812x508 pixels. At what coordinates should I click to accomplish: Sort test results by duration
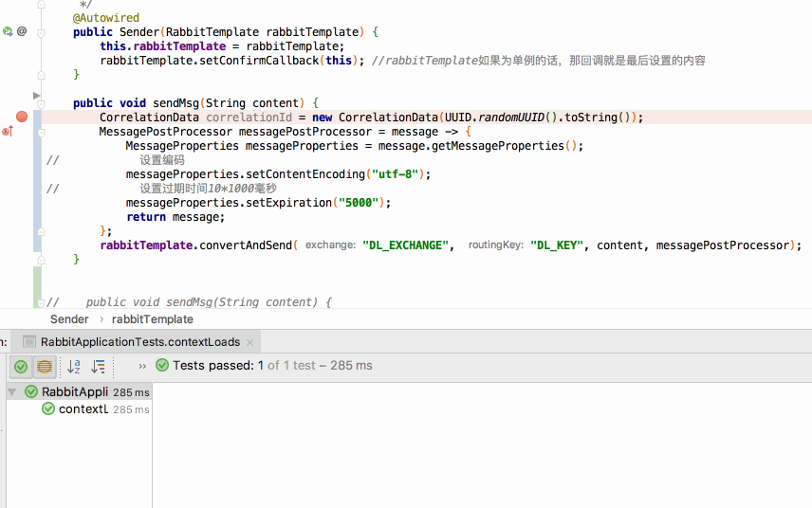(98, 367)
